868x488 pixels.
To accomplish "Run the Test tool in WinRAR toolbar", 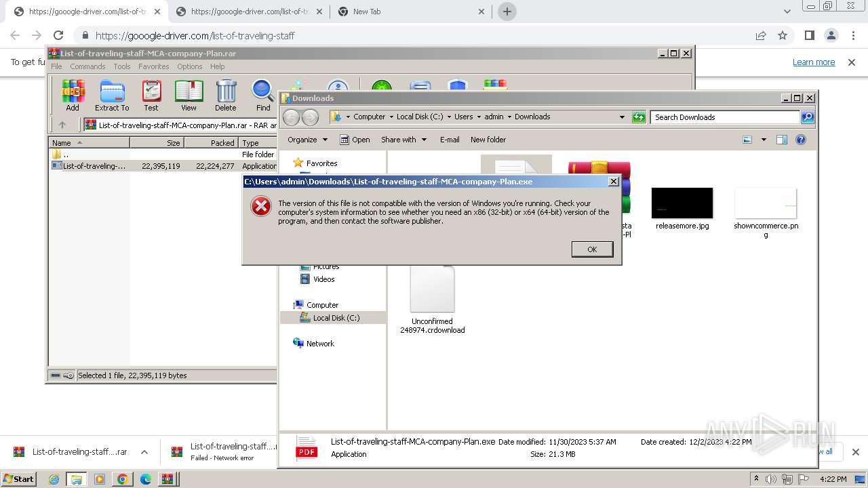I will click(151, 95).
